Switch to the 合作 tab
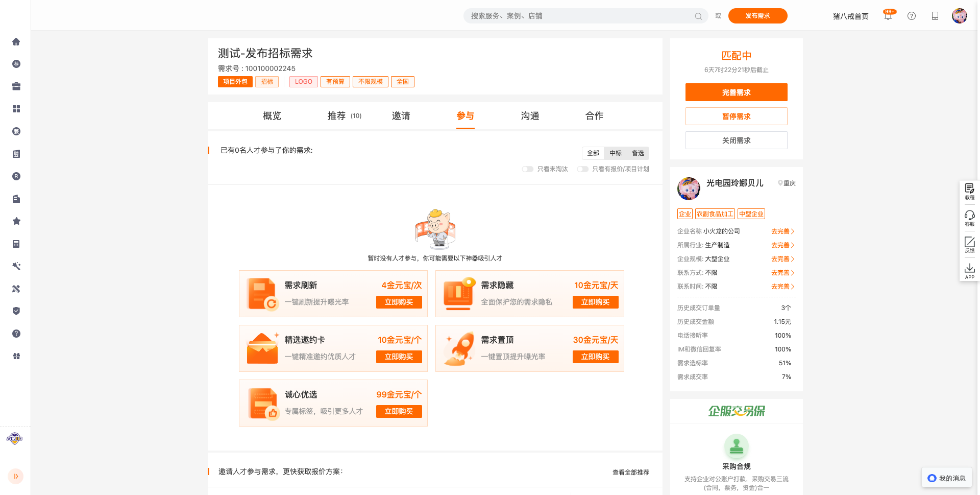 [x=595, y=116]
